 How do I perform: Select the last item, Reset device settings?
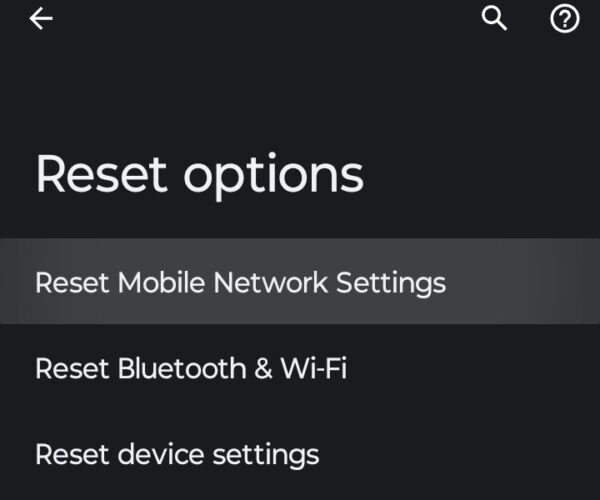[177, 454]
